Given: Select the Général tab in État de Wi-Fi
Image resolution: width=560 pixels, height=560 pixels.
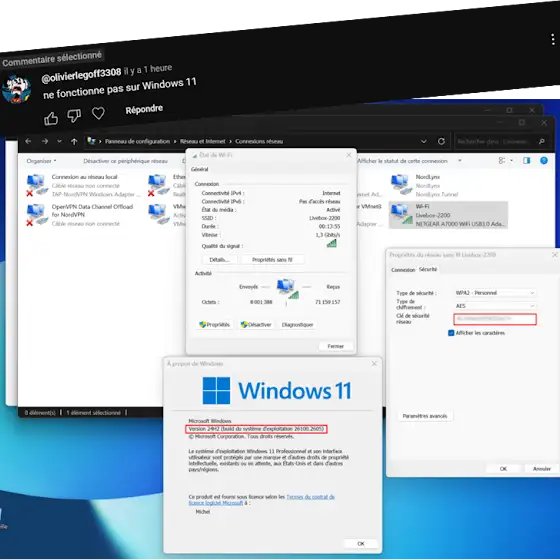Looking at the screenshot, I should coord(200,169).
